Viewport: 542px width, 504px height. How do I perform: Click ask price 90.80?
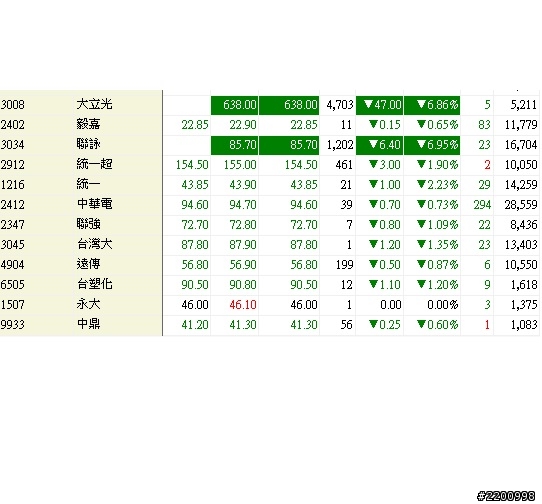click(x=243, y=285)
